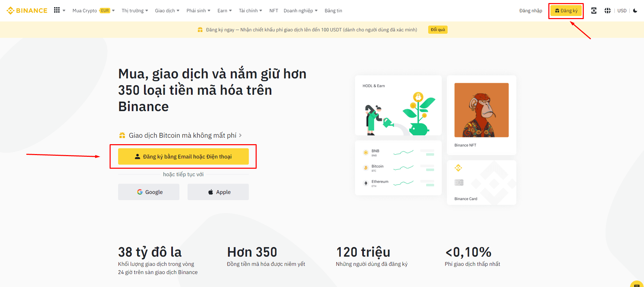Click Đăng ký bằng Email hoặc Điện thoại

(183, 156)
